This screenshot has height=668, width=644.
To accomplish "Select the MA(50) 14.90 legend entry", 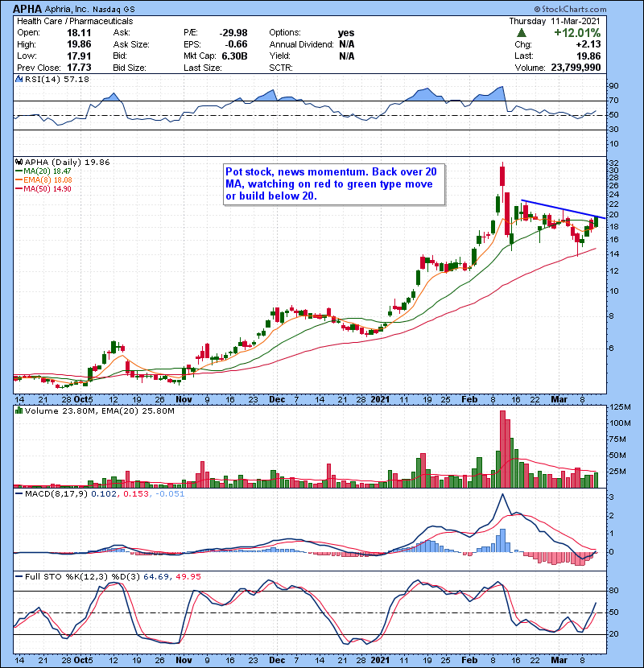I will [x=43, y=188].
